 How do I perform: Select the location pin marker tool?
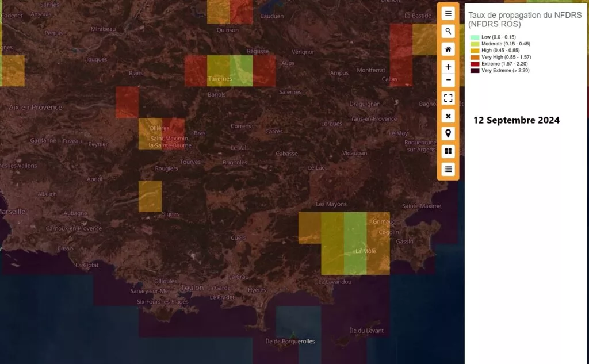click(x=448, y=134)
